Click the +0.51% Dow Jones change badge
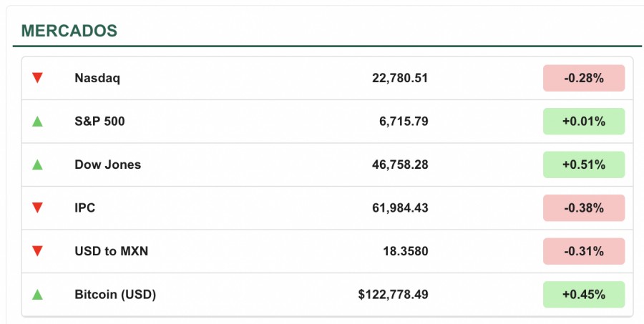This screenshot has height=324, width=644. click(583, 165)
